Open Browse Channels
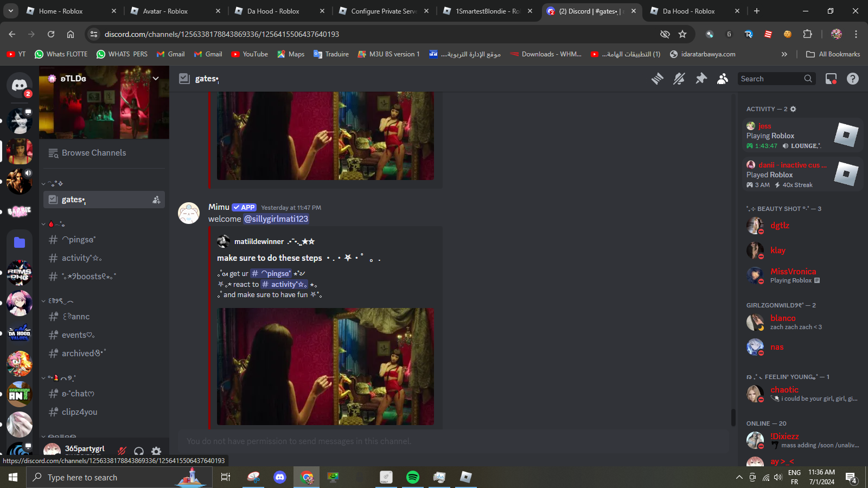 point(104,153)
